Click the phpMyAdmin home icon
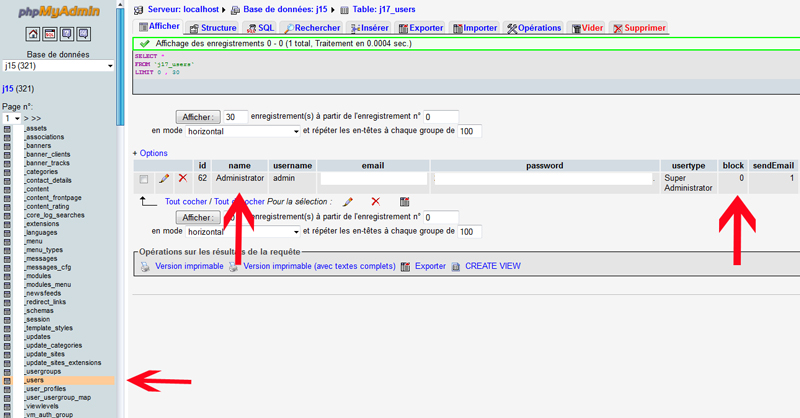Viewport: 800px width, 418px height. (x=34, y=34)
